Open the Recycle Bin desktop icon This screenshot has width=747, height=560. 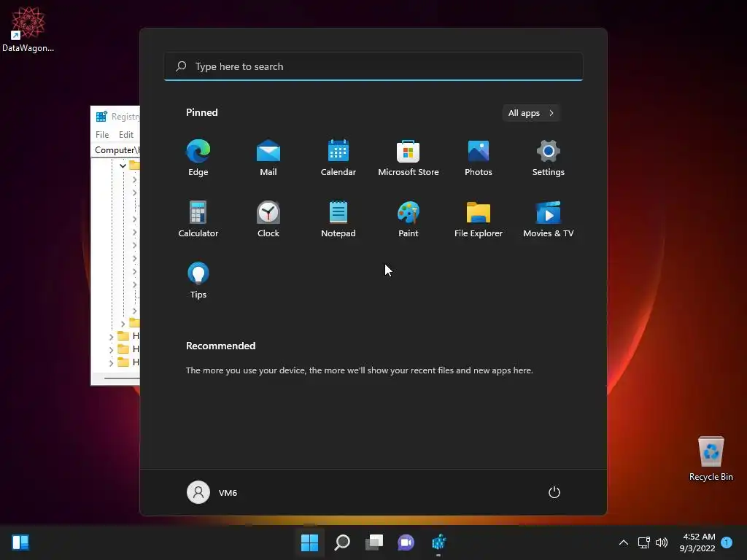click(x=711, y=459)
